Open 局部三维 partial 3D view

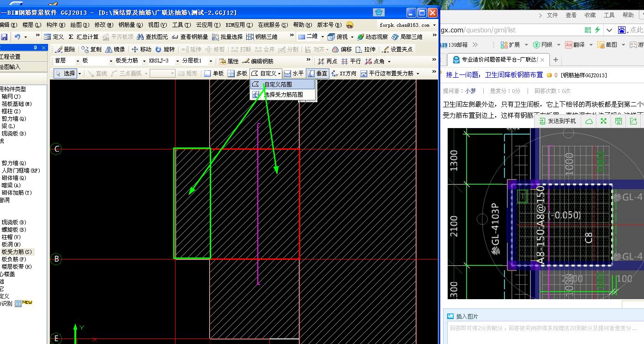(x=407, y=37)
